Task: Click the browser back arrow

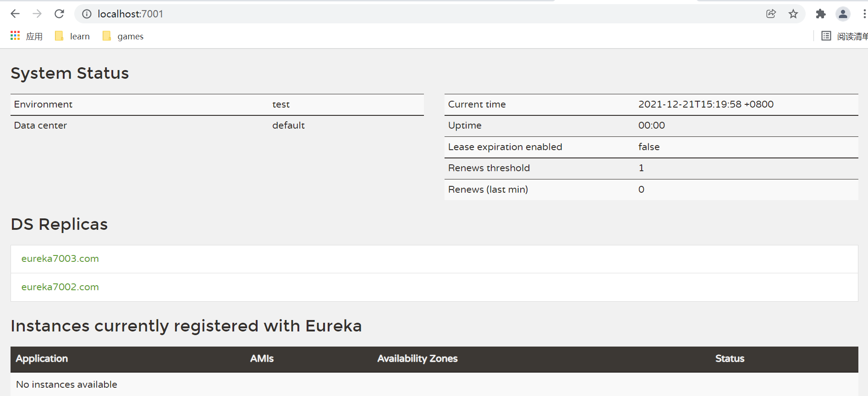Action: (15, 14)
